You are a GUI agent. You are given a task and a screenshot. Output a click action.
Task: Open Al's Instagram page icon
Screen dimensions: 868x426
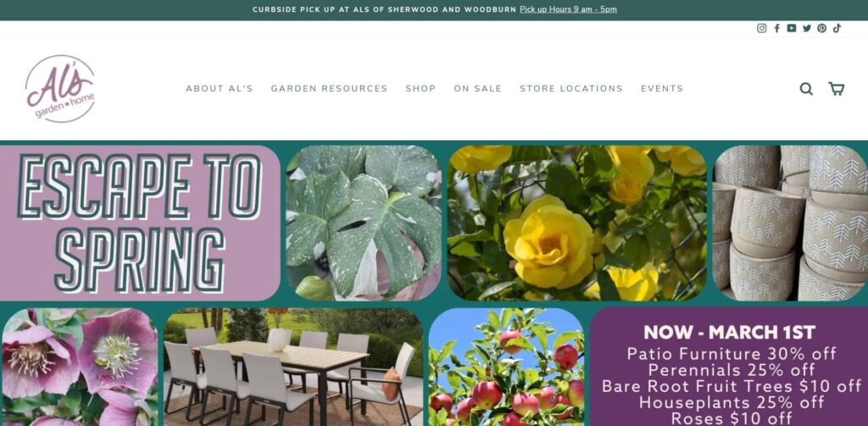click(762, 28)
